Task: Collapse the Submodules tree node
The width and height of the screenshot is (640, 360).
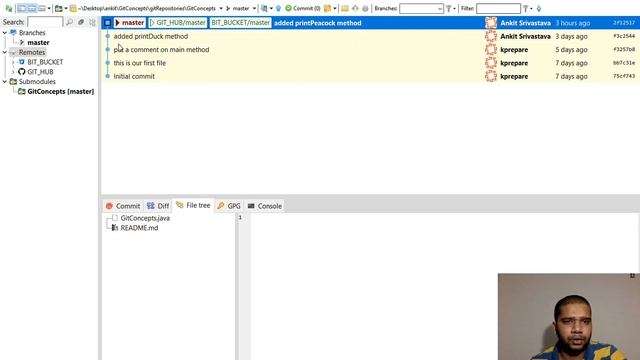Action: [x=4, y=82]
